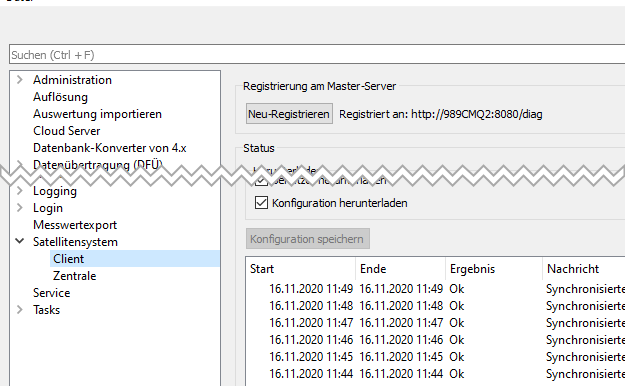Image resolution: width=625 pixels, height=386 pixels.
Task: Open the Zentrale sub-entry
Action: pyautogui.click(x=75, y=276)
